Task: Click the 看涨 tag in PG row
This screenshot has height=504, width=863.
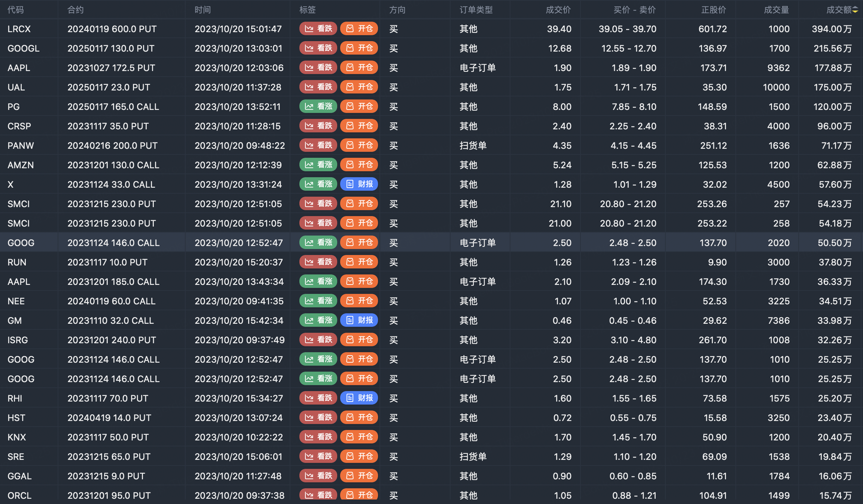Action: point(318,107)
